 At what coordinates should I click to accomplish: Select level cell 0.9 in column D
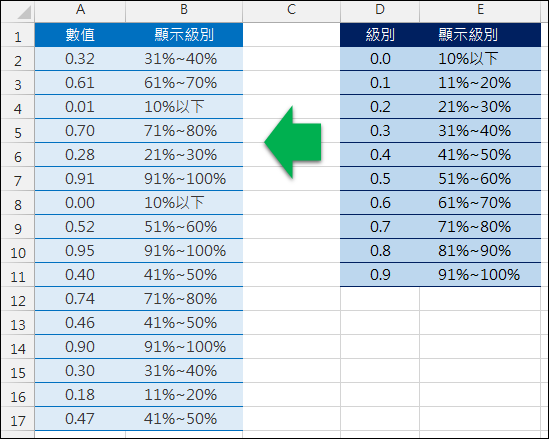(380, 275)
